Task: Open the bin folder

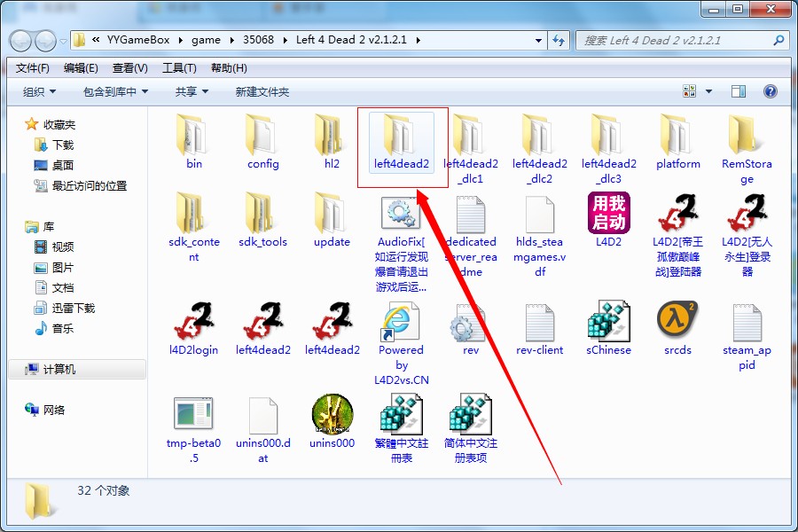Action: click(193, 142)
